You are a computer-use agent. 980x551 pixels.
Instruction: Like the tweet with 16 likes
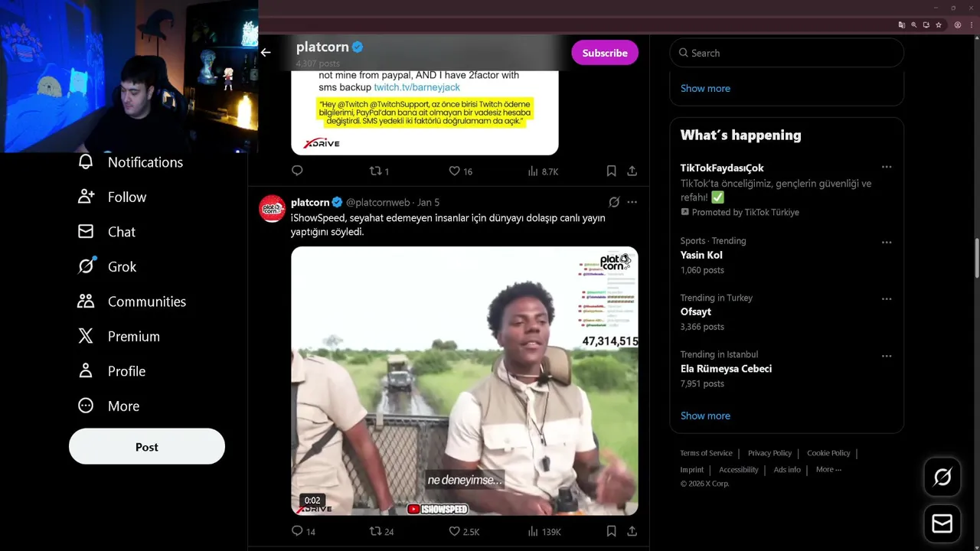coord(460,171)
